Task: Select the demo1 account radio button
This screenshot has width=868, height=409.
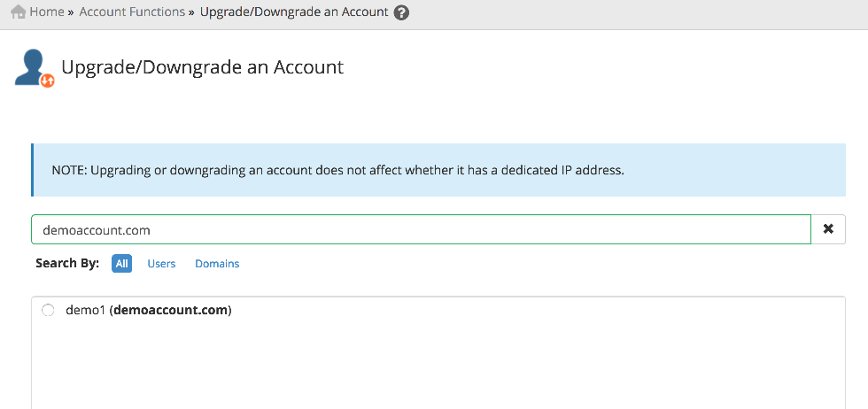Action: 48,311
